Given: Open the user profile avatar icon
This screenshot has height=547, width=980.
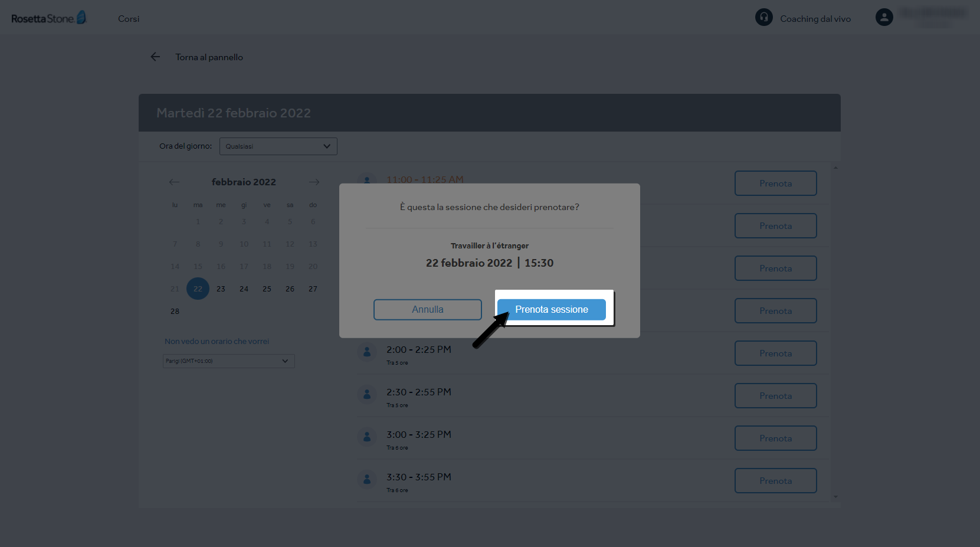Looking at the screenshot, I should click(884, 17).
